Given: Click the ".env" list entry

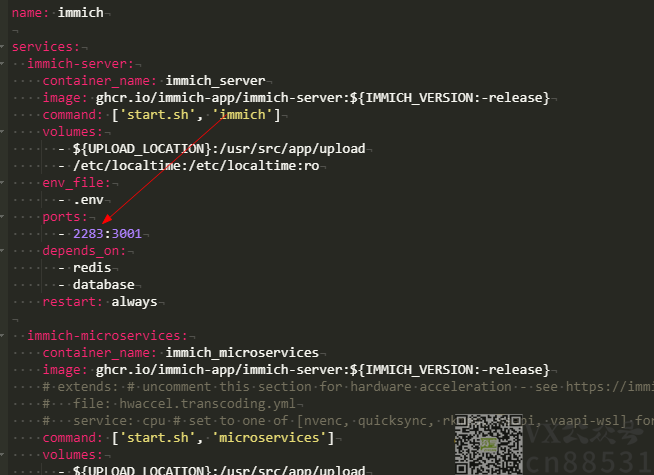Looking at the screenshot, I should point(88,200).
